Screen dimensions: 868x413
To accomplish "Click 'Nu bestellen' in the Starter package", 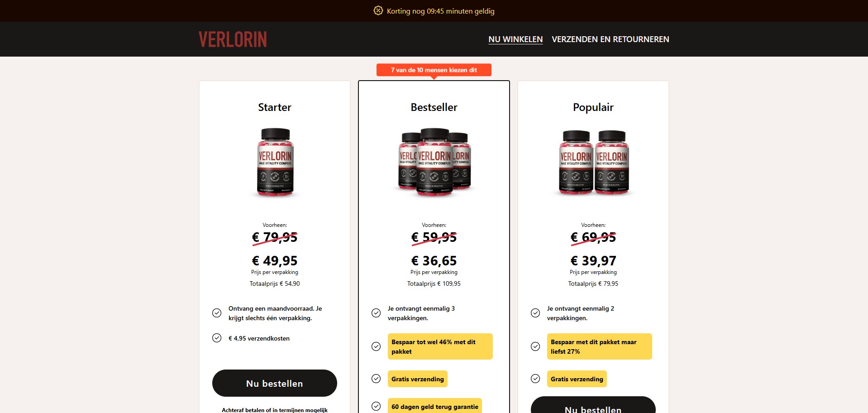I will pyautogui.click(x=275, y=383).
